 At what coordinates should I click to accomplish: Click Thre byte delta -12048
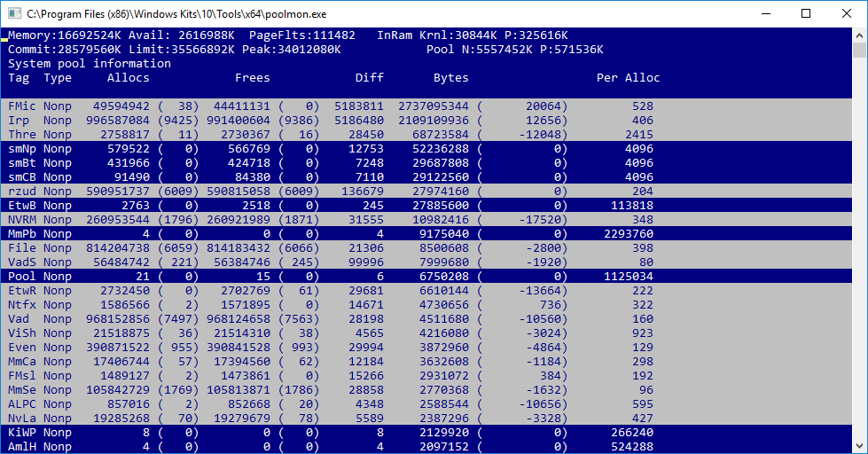coord(540,135)
